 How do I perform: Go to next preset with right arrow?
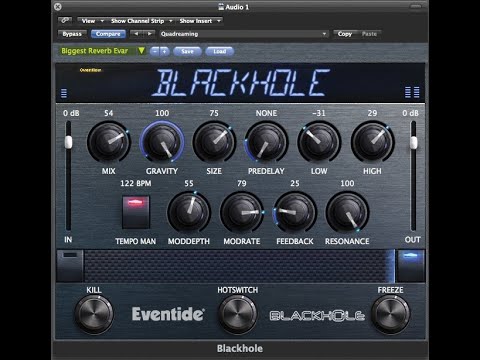(x=149, y=34)
